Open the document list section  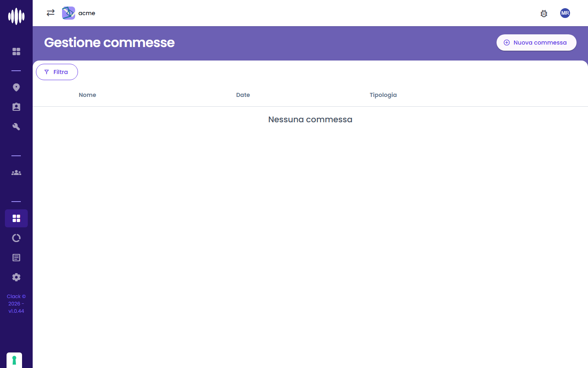[16, 258]
